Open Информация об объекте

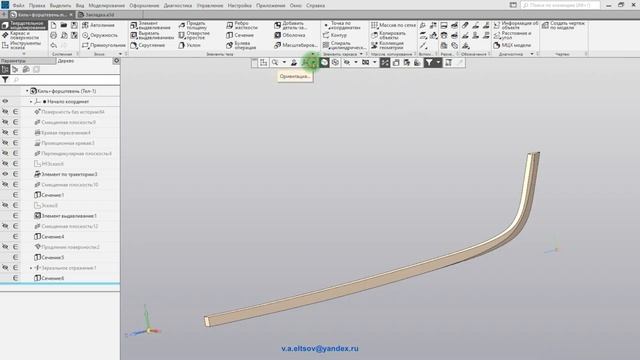click(516, 25)
